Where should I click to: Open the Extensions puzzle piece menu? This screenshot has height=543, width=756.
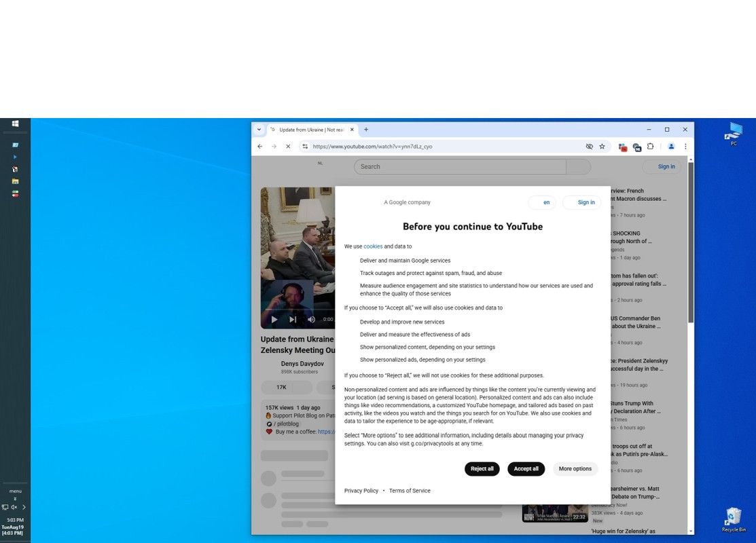[651, 147]
